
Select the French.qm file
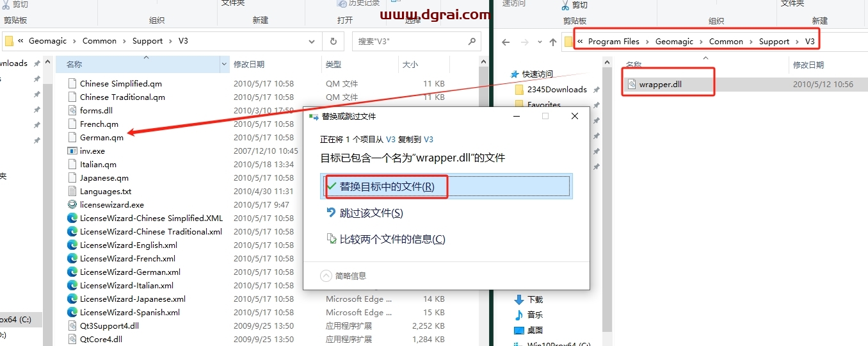click(x=99, y=124)
